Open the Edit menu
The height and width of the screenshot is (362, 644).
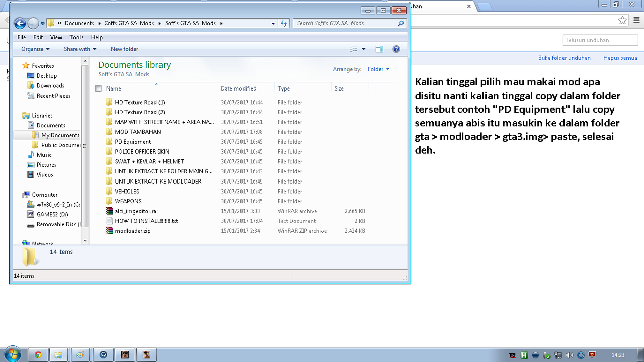[x=38, y=37]
